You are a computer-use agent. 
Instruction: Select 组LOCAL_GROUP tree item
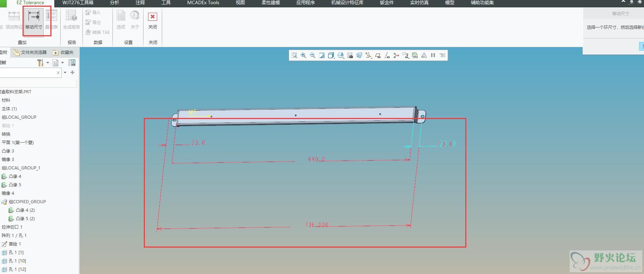[x=19, y=117]
